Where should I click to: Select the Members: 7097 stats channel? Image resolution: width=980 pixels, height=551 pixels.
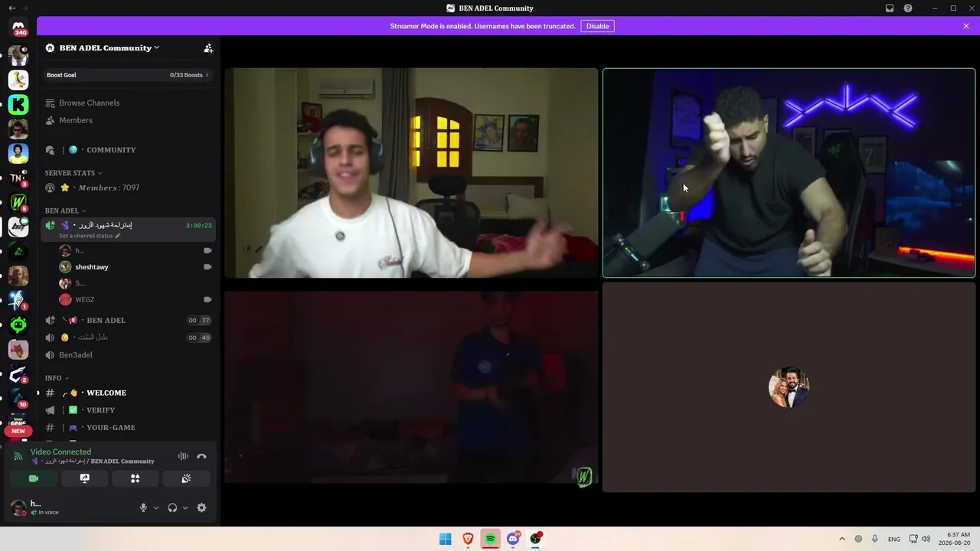click(x=128, y=187)
